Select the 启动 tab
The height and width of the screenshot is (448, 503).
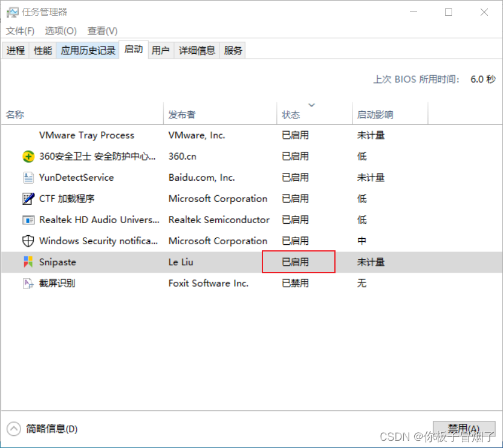tap(134, 50)
